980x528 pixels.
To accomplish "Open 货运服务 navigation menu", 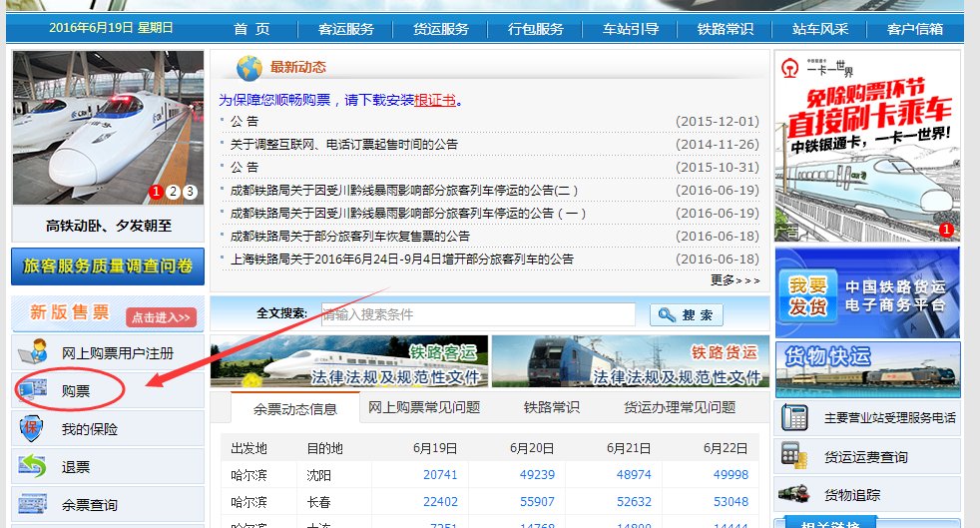I will 441,29.
